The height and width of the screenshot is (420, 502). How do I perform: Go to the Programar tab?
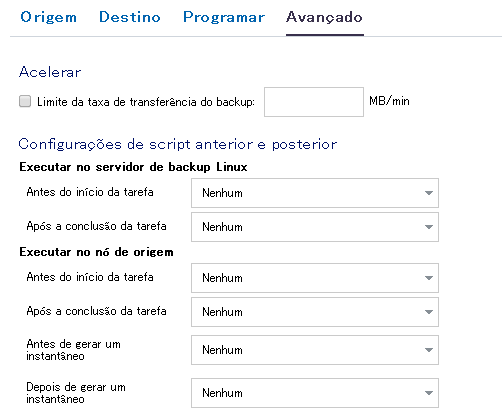(x=224, y=17)
